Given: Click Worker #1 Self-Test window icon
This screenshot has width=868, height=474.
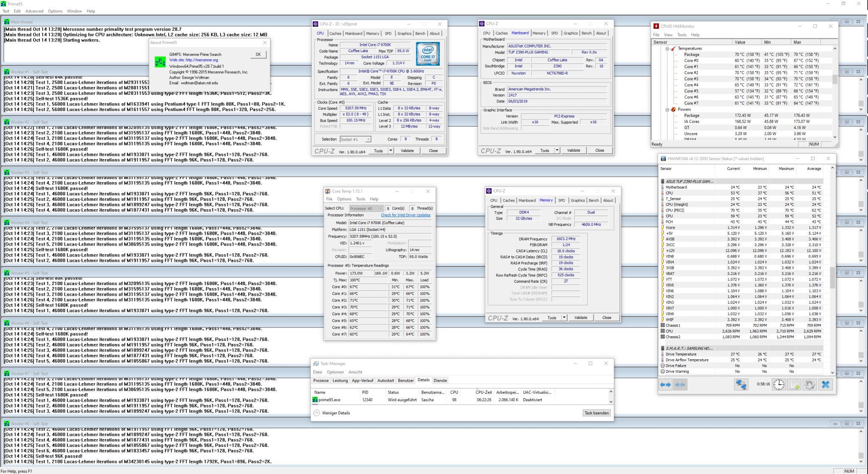Looking at the screenshot, I should (x=7, y=72).
